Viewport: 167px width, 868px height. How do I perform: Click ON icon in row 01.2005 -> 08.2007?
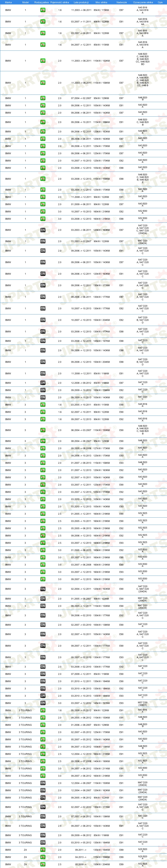(x=43, y=599)
